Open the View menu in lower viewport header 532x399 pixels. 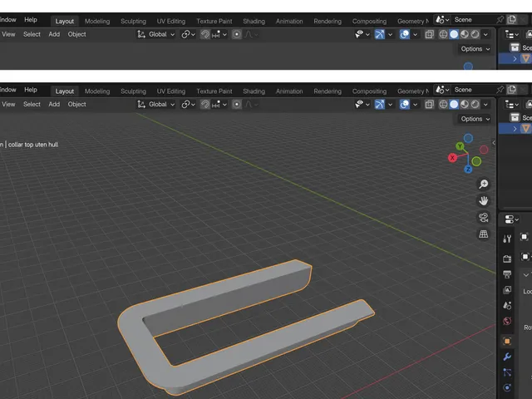(8, 104)
